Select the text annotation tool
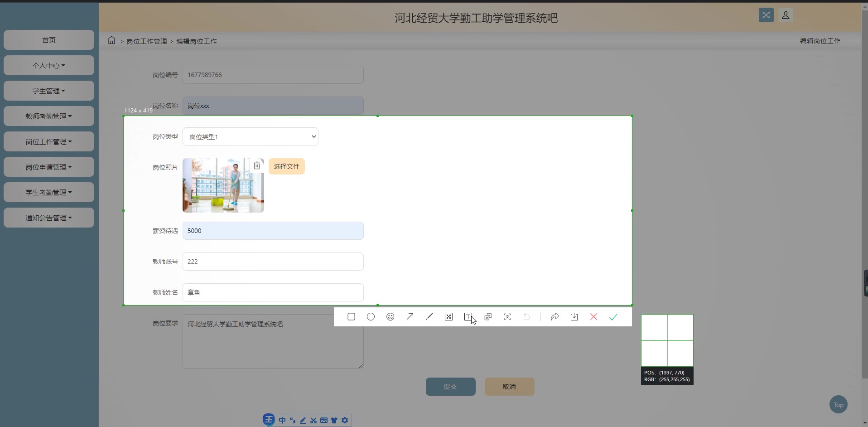 (468, 317)
